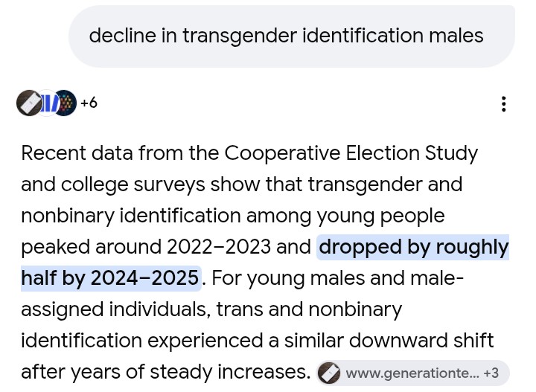Open the blue-striped source icon
The image size is (536, 392).
pos(48,103)
